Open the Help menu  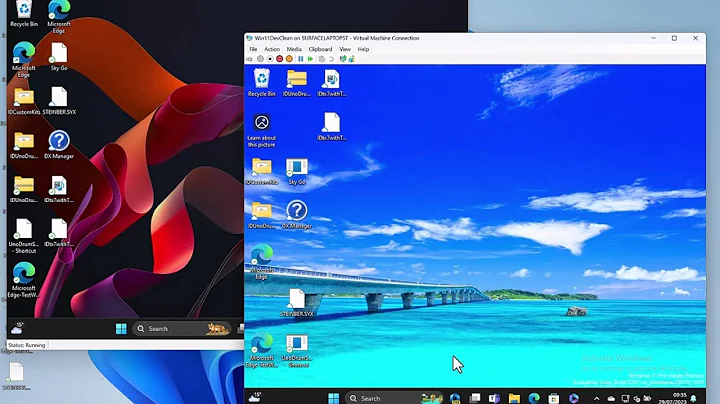tap(363, 49)
